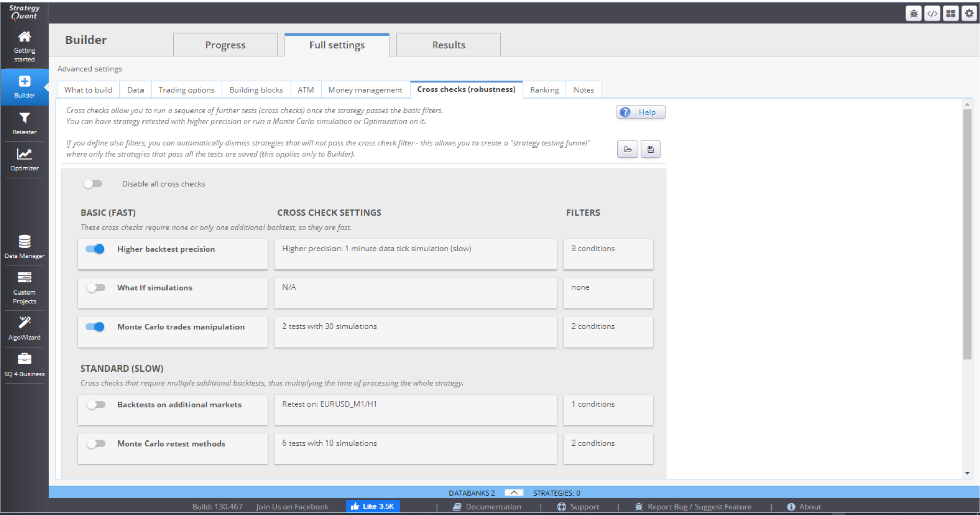
Task: Toggle Disable all cross checks switch
Action: point(93,184)
